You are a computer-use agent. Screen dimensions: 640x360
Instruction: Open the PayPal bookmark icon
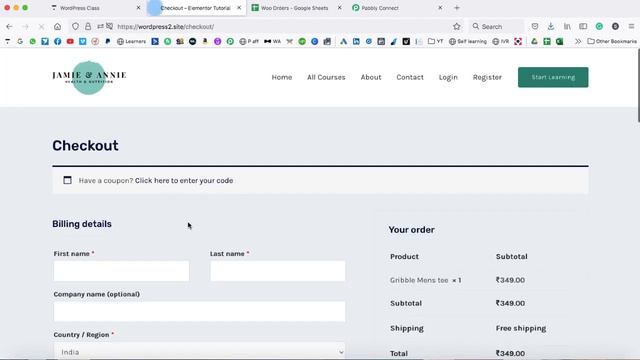108,41
